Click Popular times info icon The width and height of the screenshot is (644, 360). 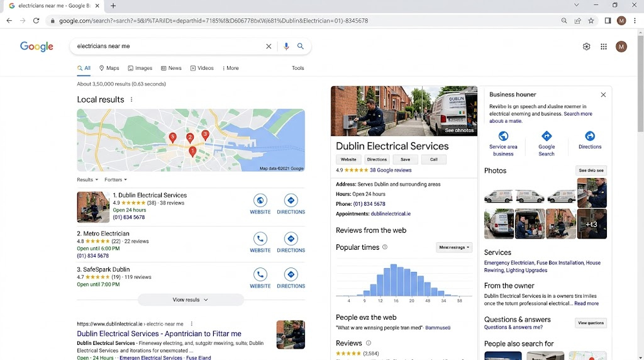(385, 247)
